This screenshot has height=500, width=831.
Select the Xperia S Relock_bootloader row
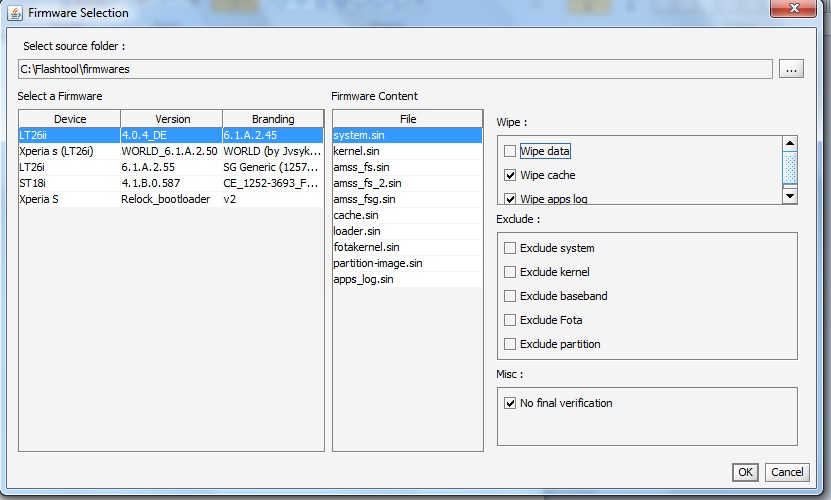pyautogui.click(x=171, y=199)
